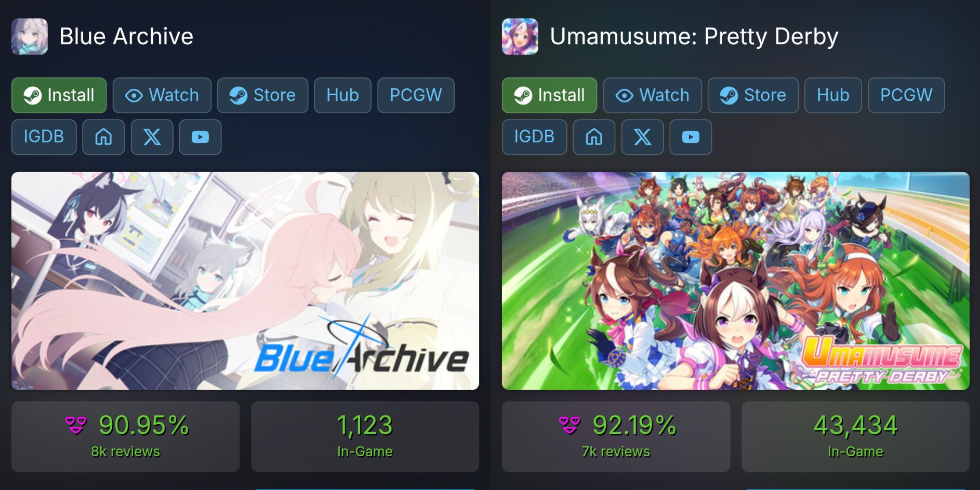Open Blue Archive's homepage link icon
980x490 pixels.
click(x=103, y=137)
